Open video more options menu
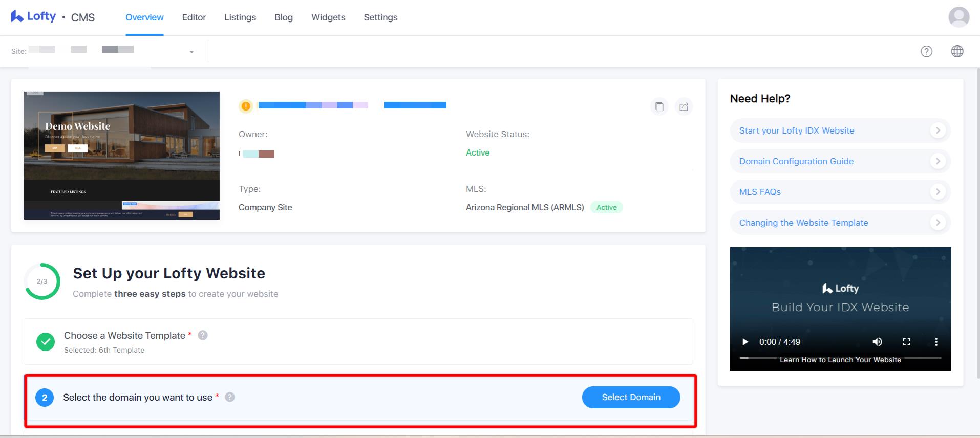The image size is (980, 438). pyautogui.click(x=936, y=342)
